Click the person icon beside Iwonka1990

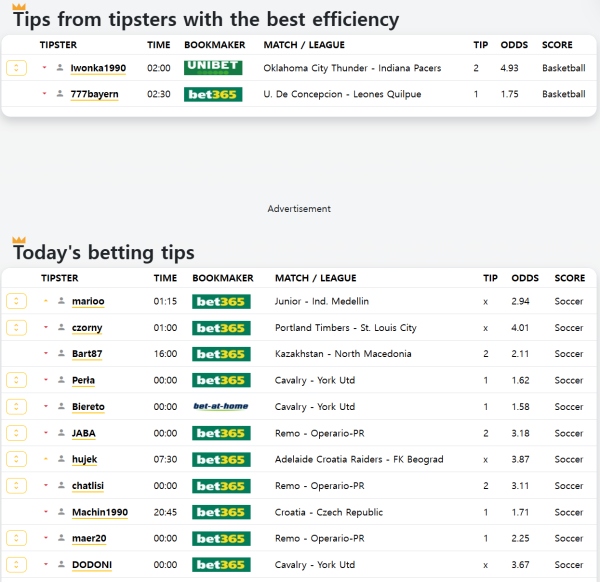[x=60, y=68]
